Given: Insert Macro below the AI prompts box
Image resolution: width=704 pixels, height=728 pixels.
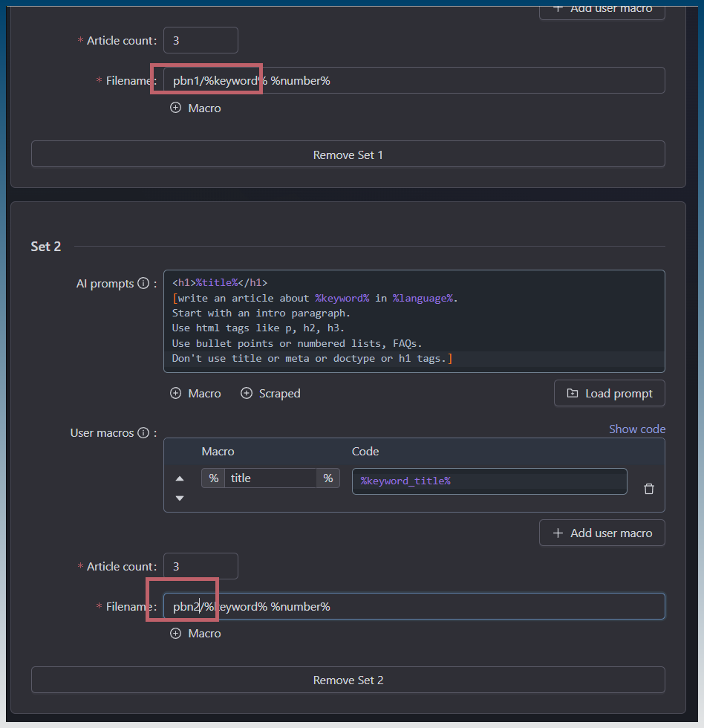Looking at the screenshot, I should [x=196, y=394].
